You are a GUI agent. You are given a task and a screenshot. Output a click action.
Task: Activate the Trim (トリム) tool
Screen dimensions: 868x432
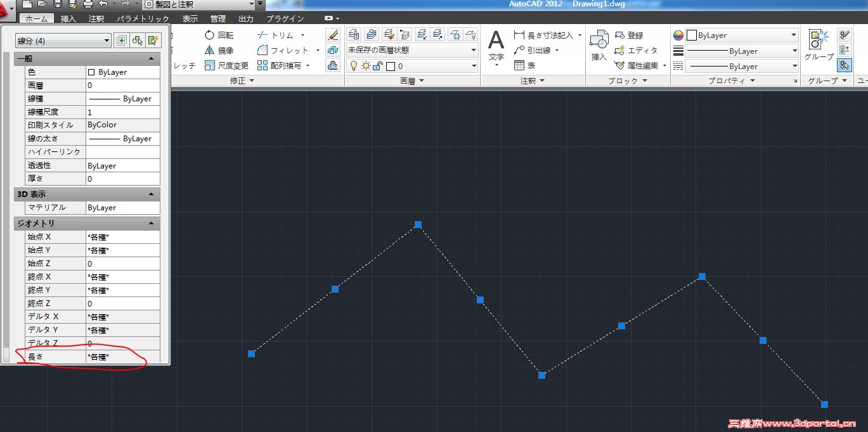(x=275, y=35)
